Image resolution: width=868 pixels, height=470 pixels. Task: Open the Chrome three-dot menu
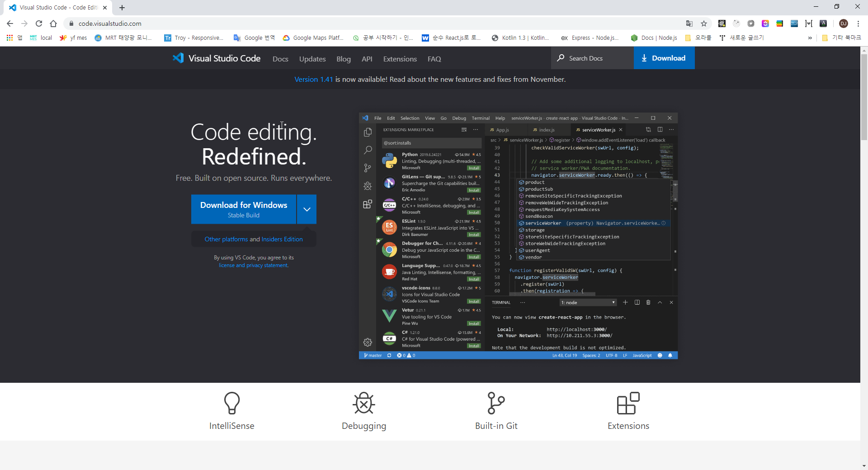858,23
